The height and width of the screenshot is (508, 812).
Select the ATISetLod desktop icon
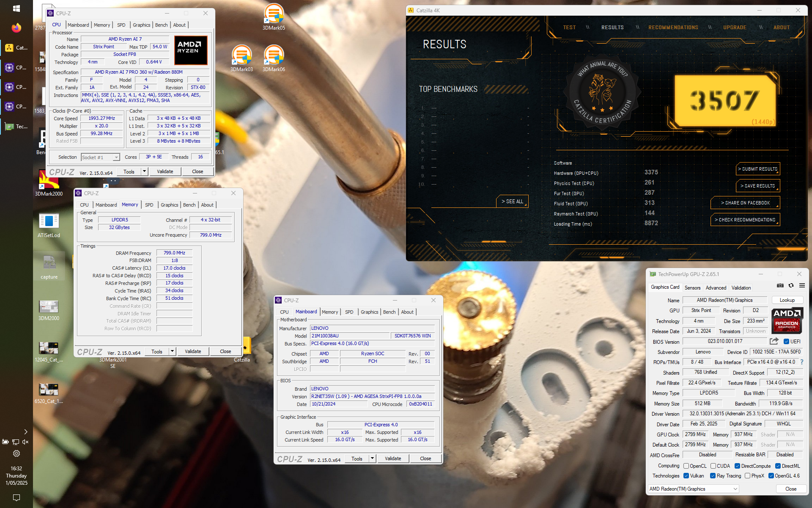point(49,225)
